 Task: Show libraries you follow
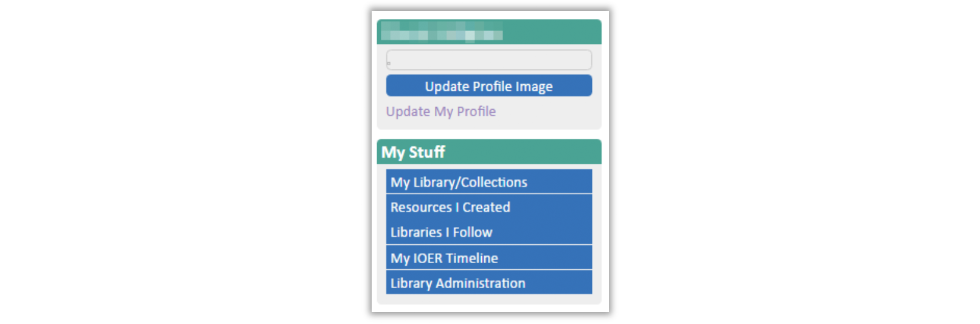point(488,232)
